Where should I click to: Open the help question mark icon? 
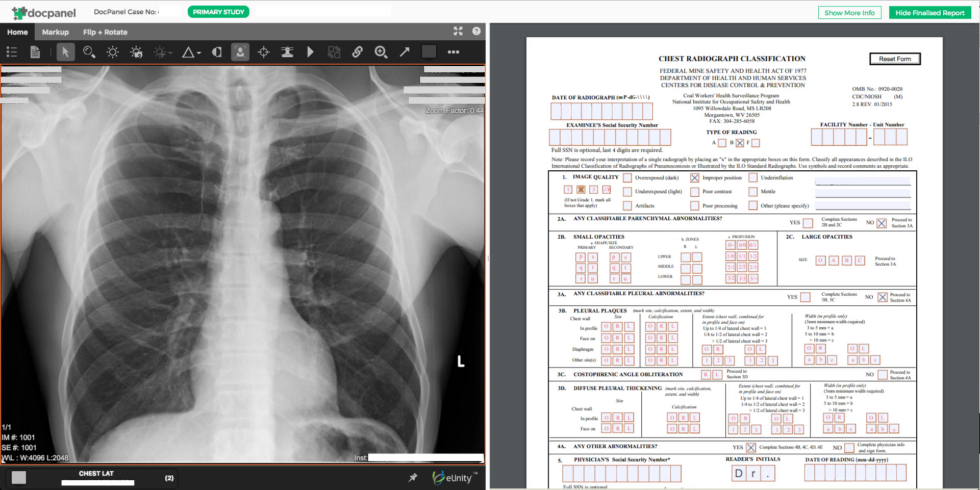(x=476, y=31)
